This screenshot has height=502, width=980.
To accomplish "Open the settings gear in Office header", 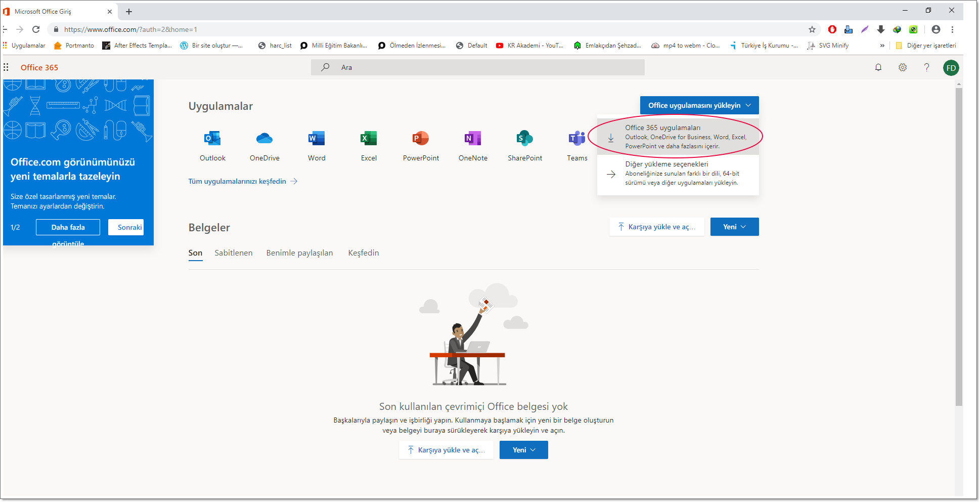I will coord(903,67).
